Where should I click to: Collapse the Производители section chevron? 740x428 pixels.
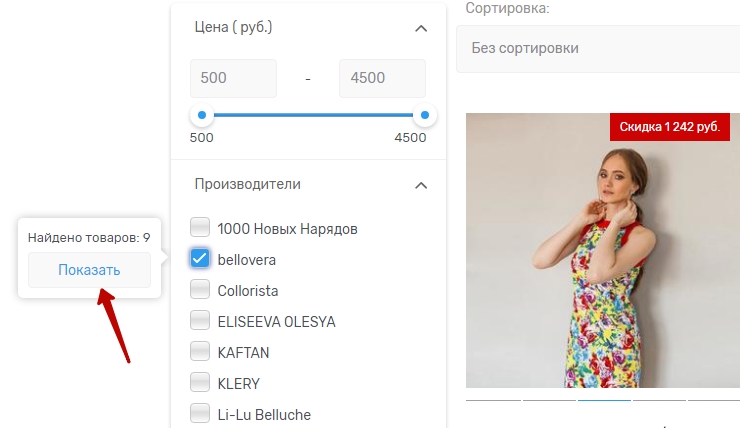[x=421, y=185]
